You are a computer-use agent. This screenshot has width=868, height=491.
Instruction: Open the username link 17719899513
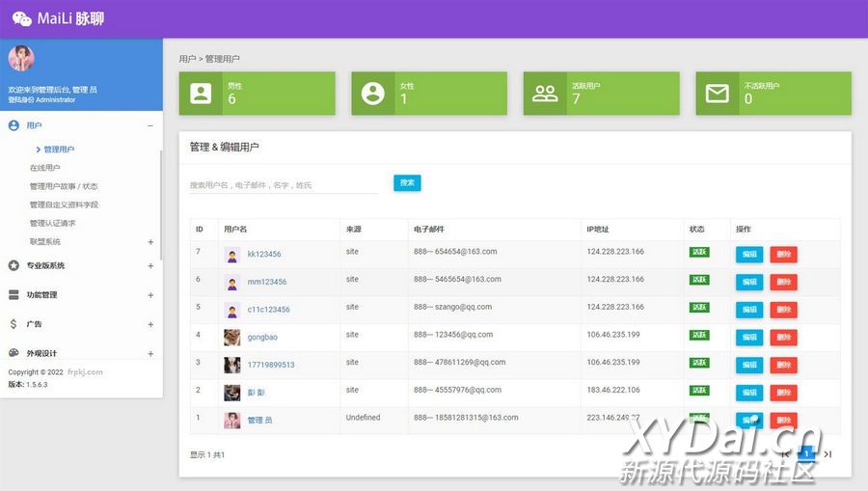(x=271, y=366)
